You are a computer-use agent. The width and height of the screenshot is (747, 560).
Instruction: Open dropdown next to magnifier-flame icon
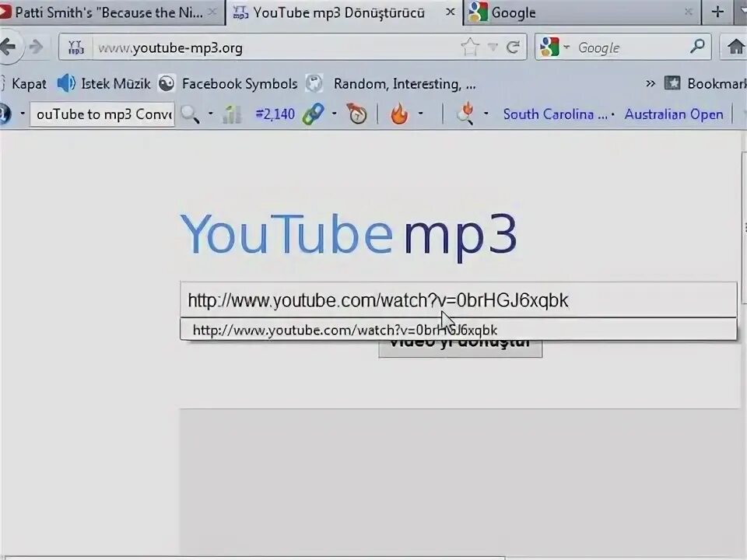point(486,114)
